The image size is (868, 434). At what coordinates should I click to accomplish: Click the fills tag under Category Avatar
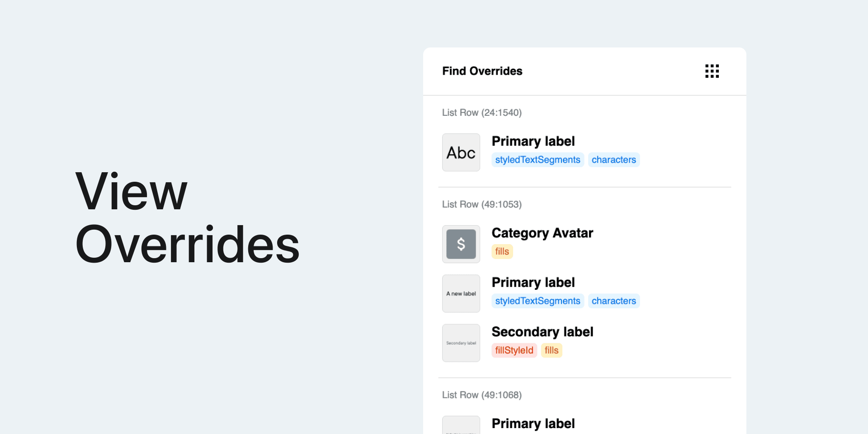[502, 251]
